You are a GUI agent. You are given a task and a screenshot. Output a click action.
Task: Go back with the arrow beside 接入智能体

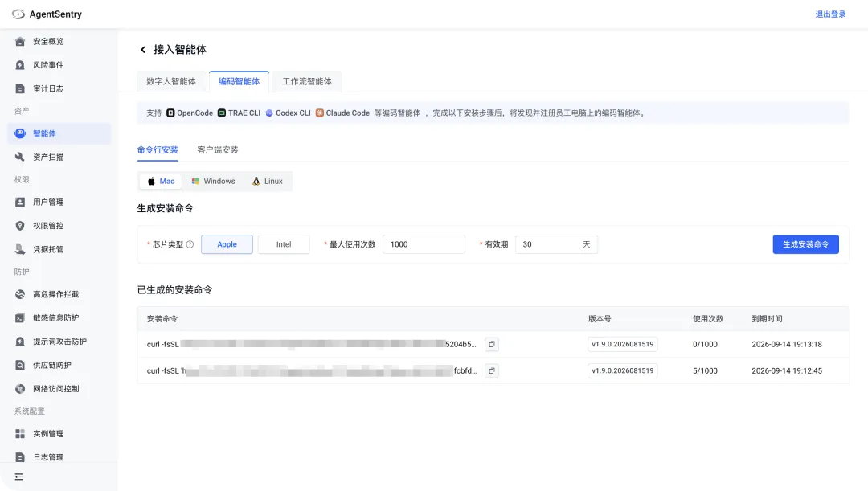143,50
